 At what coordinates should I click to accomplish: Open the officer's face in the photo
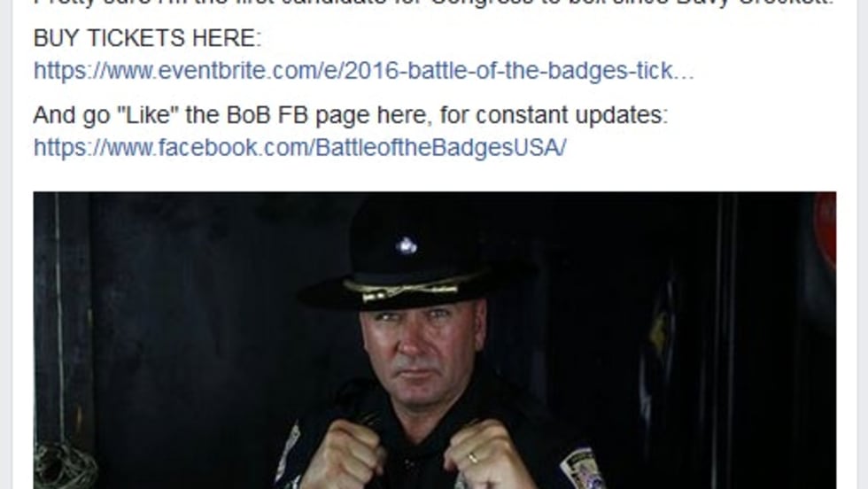pos(422,353)
